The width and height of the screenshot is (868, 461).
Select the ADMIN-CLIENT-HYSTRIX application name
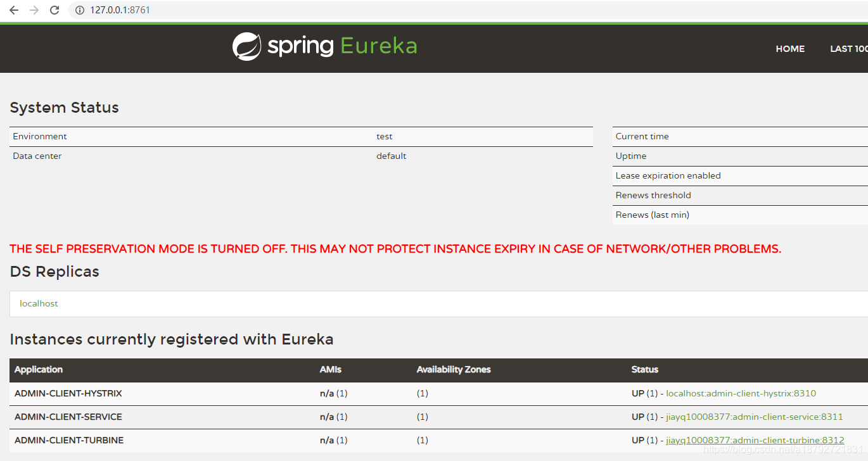pyautogui.click(x=68, y=393)
